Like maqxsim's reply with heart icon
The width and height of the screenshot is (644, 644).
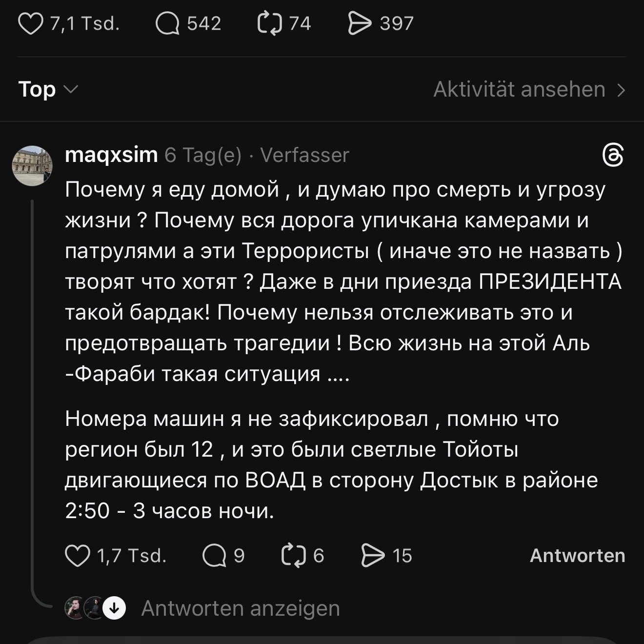(78, 556)
